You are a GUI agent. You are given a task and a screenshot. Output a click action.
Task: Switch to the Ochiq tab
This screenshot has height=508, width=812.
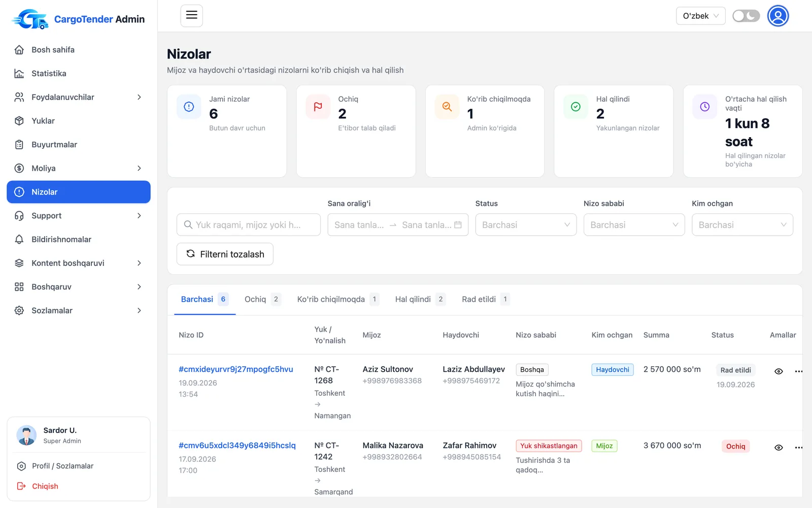pos(262,299)
